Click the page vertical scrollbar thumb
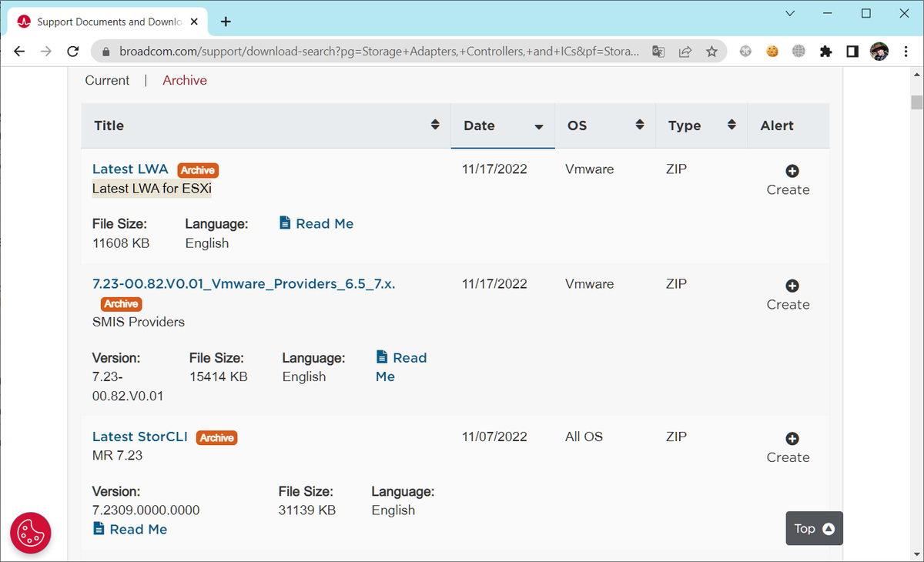924x562 pixels. 916,103
